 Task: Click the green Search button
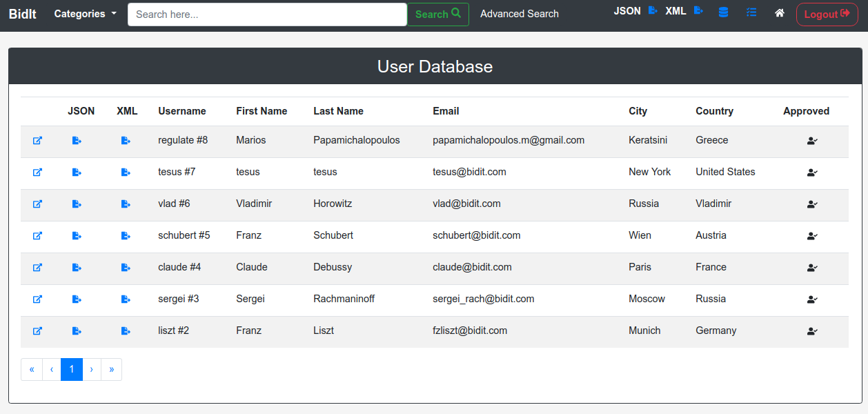coord(438,14)
